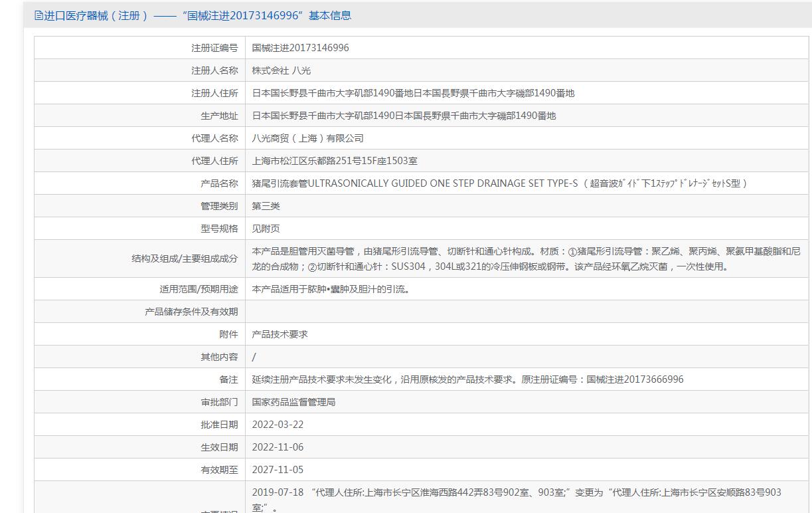812x513 pixels.
Task: Click the 生效日期 label
Action: (x=219, y=447)
